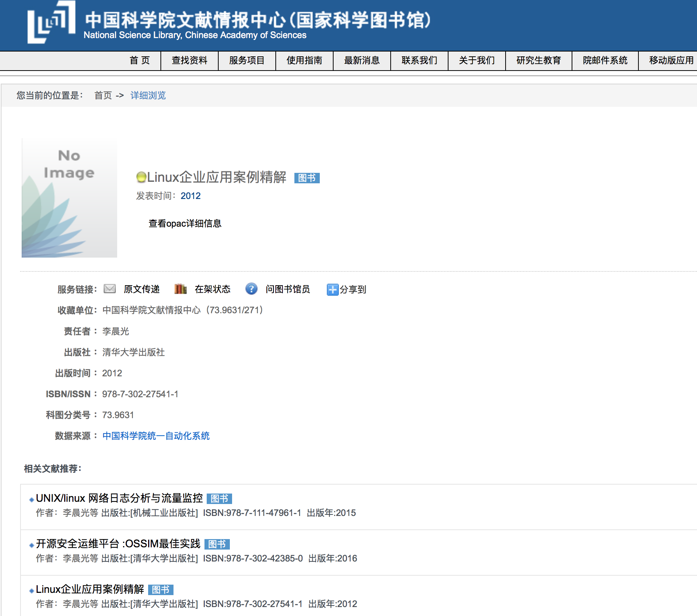The image size is (697, 616).
Task: Click the site title 中国科学院文献情报中心 header text
Action: click(257, 20)
